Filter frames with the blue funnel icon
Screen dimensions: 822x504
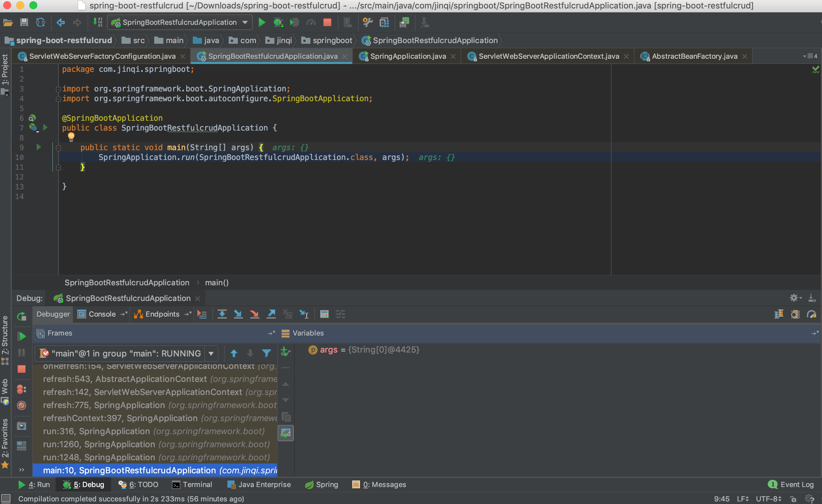[267, 353]
